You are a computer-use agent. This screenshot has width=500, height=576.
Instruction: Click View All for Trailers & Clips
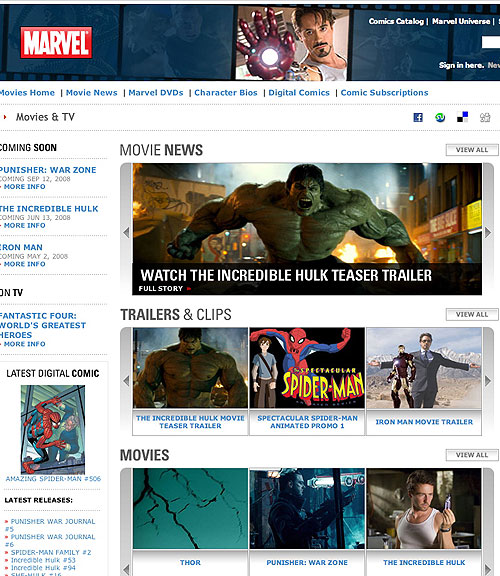pos(472,314)
